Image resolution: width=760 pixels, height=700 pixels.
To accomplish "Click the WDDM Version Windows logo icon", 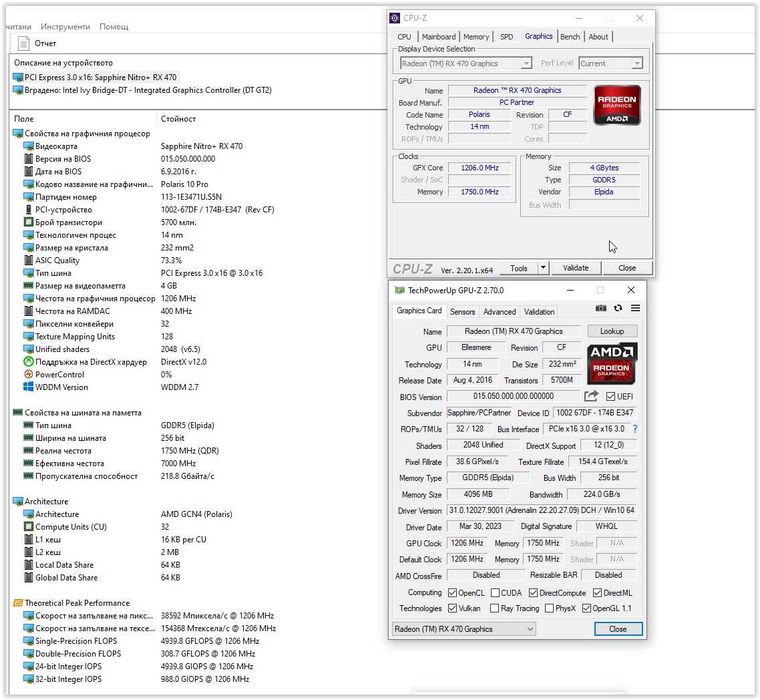I will (29, 387).
